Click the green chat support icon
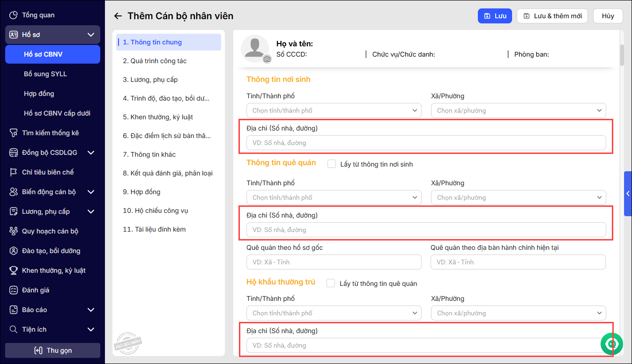Image resolution: width=632 pixels, height=364 pixels. tap(612, 344)
